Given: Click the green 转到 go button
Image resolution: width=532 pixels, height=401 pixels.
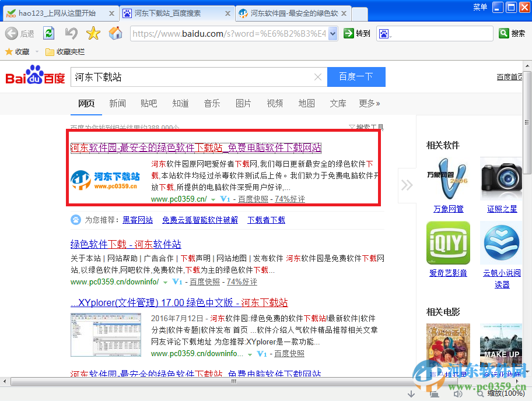Looking at the screenshot, I should tap(356, 33).
